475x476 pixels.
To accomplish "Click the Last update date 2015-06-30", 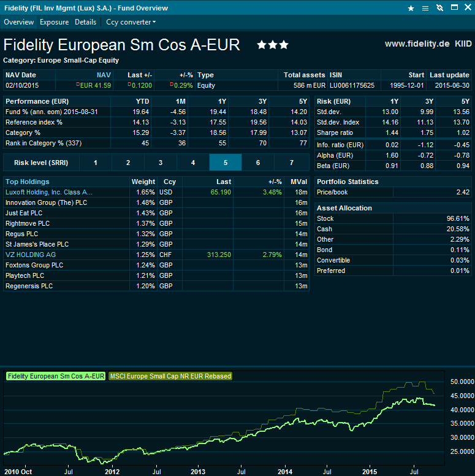I will pyautogui.click(x=452, y=86).
